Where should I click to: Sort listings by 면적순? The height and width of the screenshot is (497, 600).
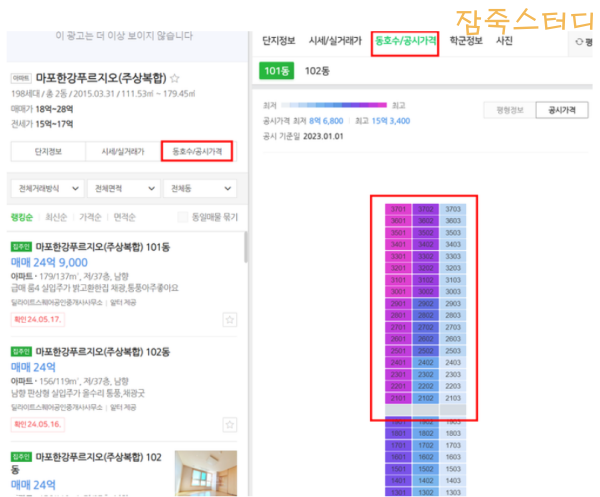[125, 217]
